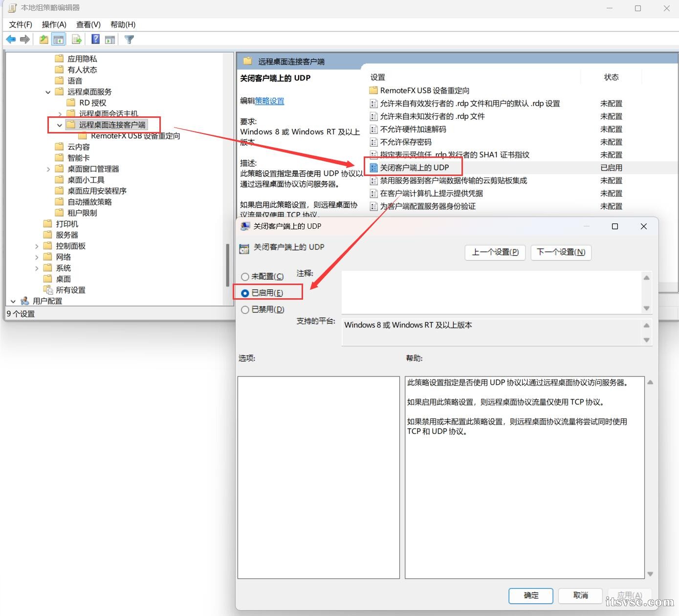Toggle the show/hide action pane icon
This screenshot has height=616, width=679.
tap(110, 40)
